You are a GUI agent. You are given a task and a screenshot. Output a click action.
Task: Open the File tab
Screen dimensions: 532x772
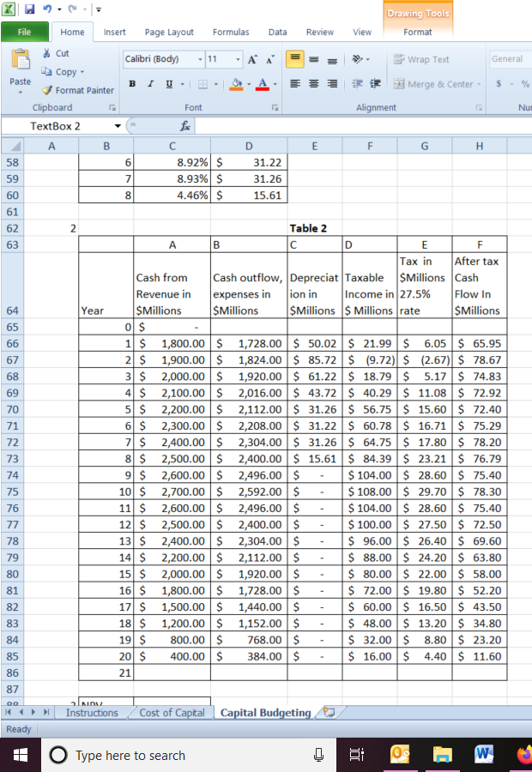tap(25, 32)
